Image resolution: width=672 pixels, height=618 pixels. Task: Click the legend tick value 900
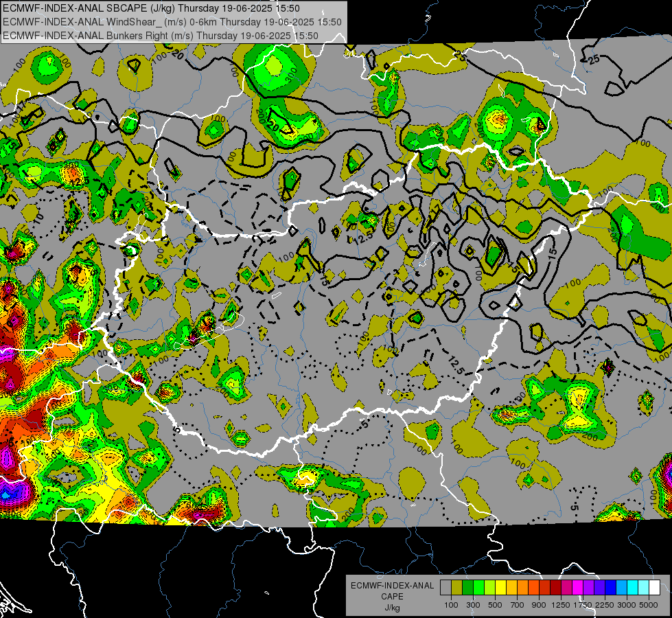pos(539,605)
